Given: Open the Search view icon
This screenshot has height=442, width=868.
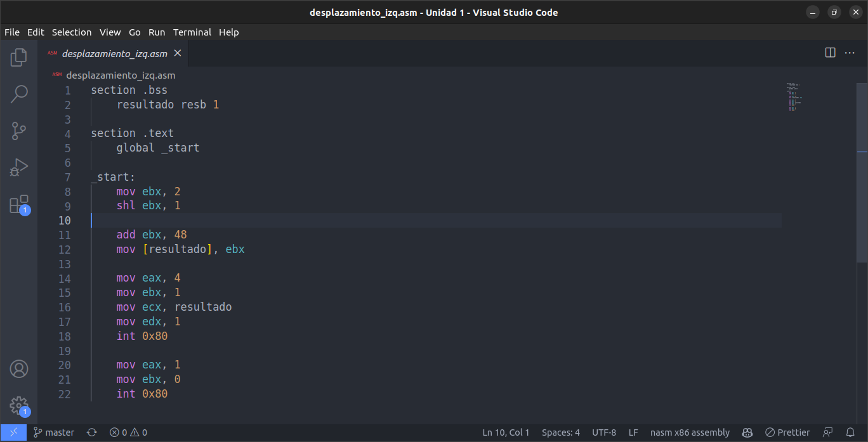Looking at the screenshot, I should click(x=19, y=94).
